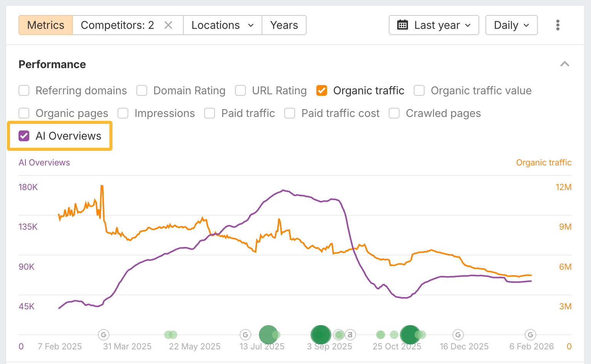Open the three-dot more options menu
591x364 pixels.
click(x=557, y=25)
